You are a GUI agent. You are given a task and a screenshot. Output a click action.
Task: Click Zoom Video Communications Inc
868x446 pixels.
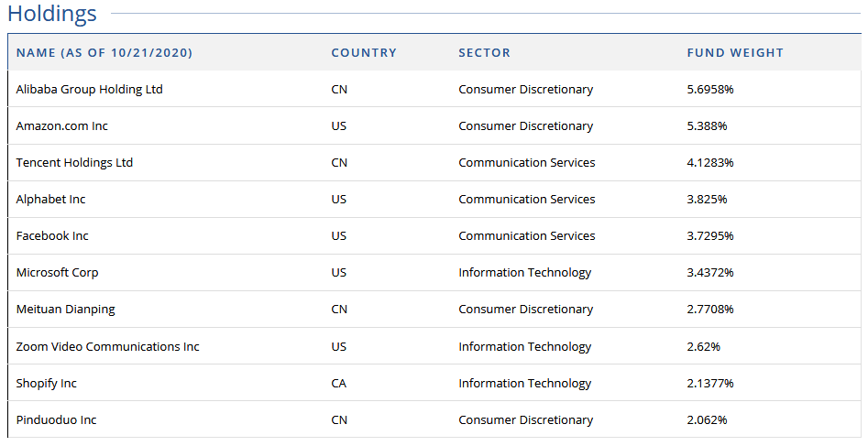pyautogui.click(x=107, y=346)
